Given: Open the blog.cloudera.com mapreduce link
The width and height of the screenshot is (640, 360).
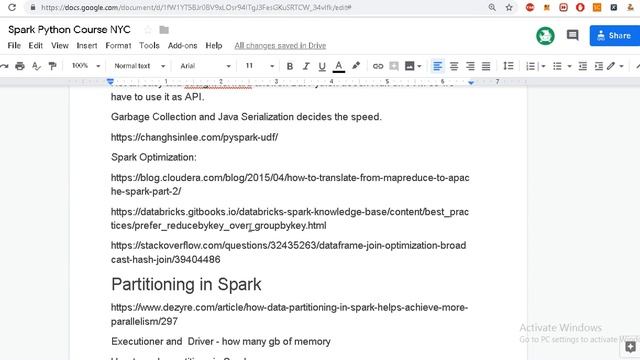Looking at the screenshot, I should click(290, 184).
